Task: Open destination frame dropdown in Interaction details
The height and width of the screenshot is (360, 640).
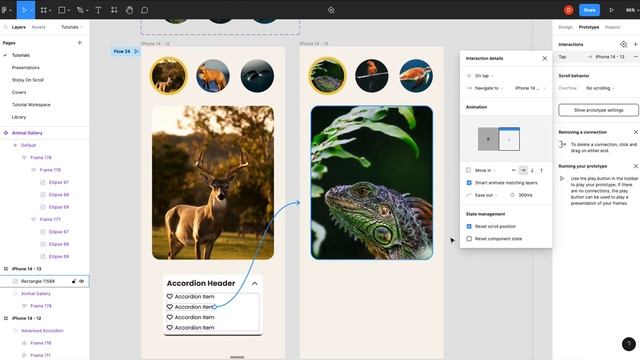Action: [530, 88]
